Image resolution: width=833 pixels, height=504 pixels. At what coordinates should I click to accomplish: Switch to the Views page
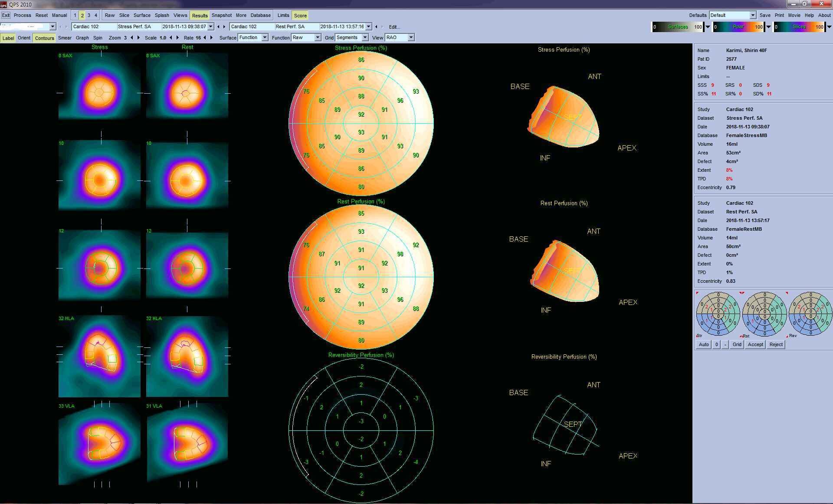coord(180,16)
